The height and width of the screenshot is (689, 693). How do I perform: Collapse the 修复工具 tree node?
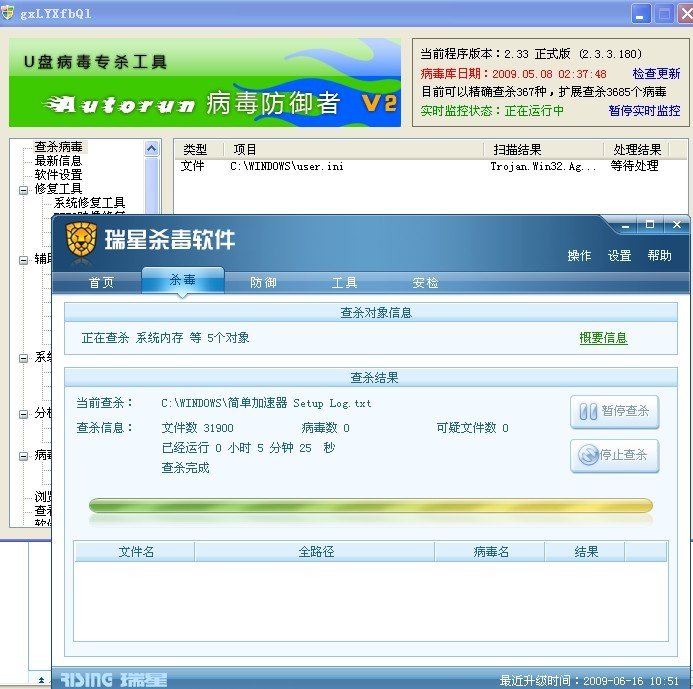click(x=23, y=190)
